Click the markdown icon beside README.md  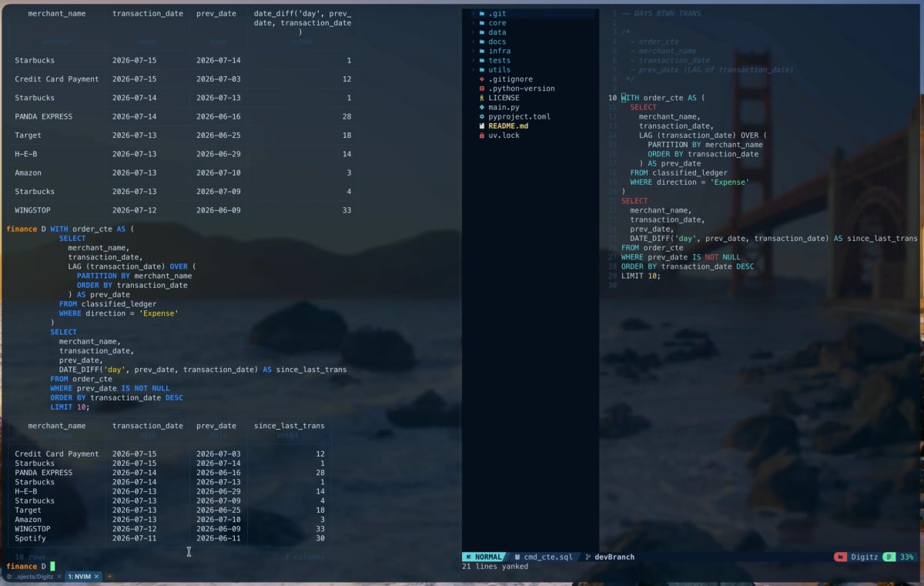[481, 126]
